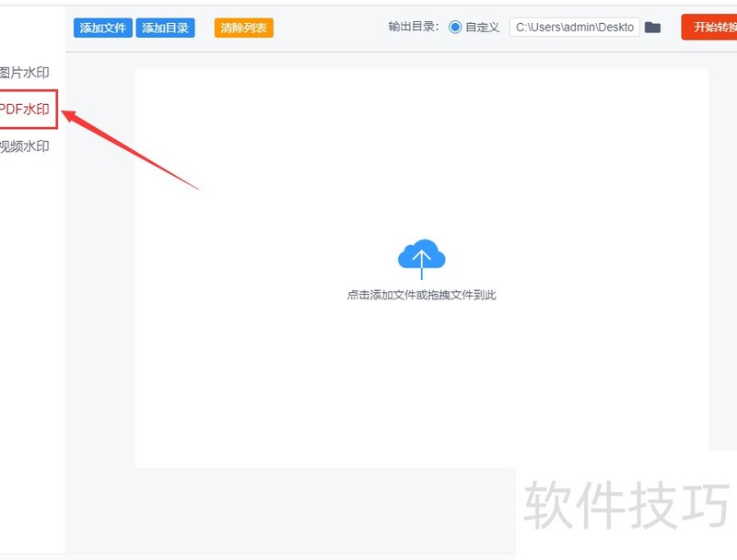The width and height of the screenshot is (737, 560).
Task: Click the 点击添加文件或拖拽文件到此 prompt text
Action: [x=421, y=295]
